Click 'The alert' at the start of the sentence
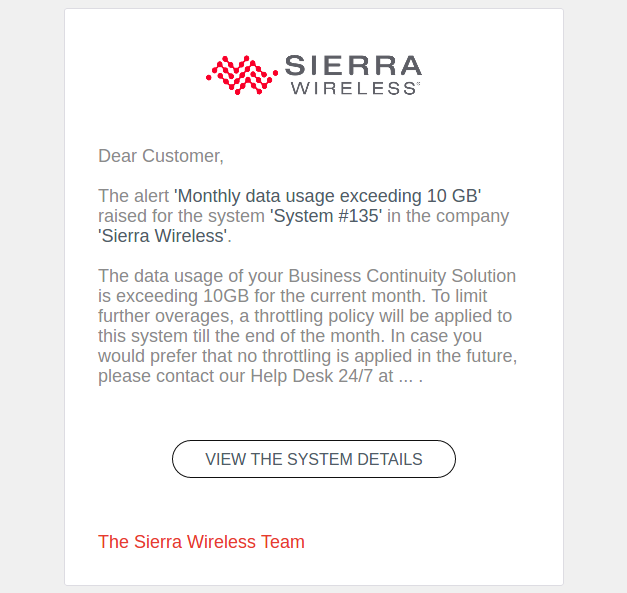The width and height of the screenshot is (627, 593). click(134, 196)
